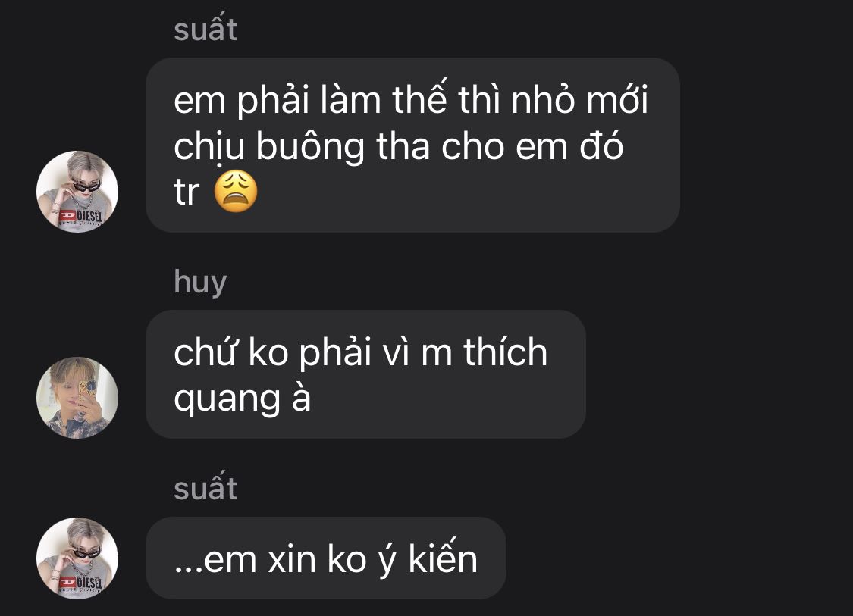Screen dimensions: 853x616
Task: Click the word 'kiến' in the last bubble
Action: pyautogui.click(x=443, y=558)
